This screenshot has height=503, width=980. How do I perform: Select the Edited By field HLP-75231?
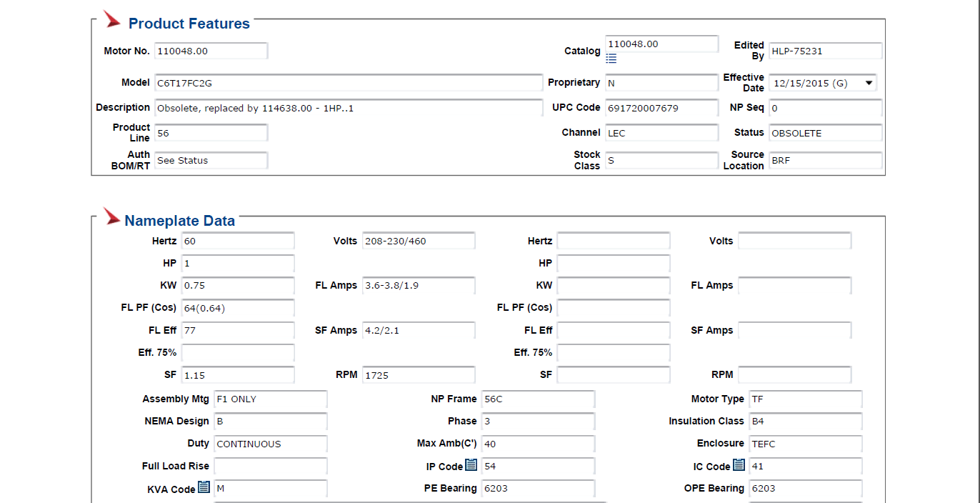point(826,51)
